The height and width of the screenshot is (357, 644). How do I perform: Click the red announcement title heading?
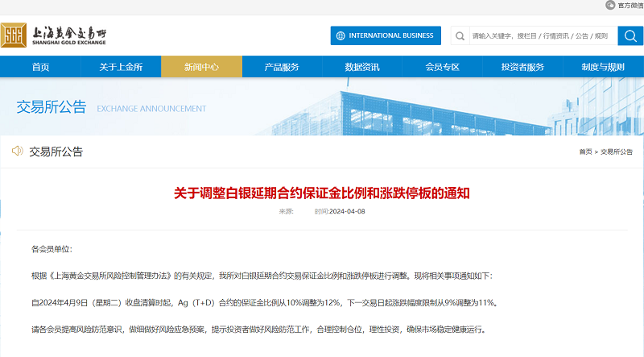pos(321,193)
